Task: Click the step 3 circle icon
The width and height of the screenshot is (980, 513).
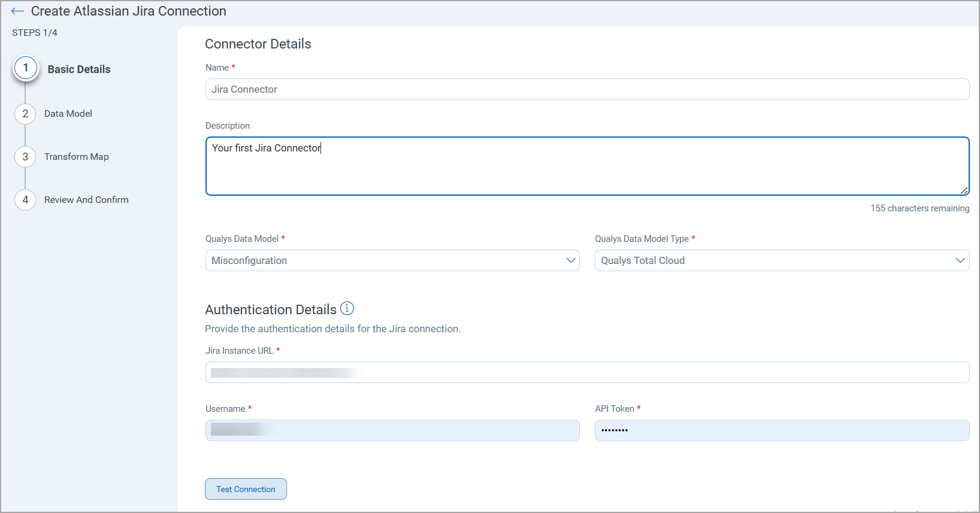Action: point(25,157)
